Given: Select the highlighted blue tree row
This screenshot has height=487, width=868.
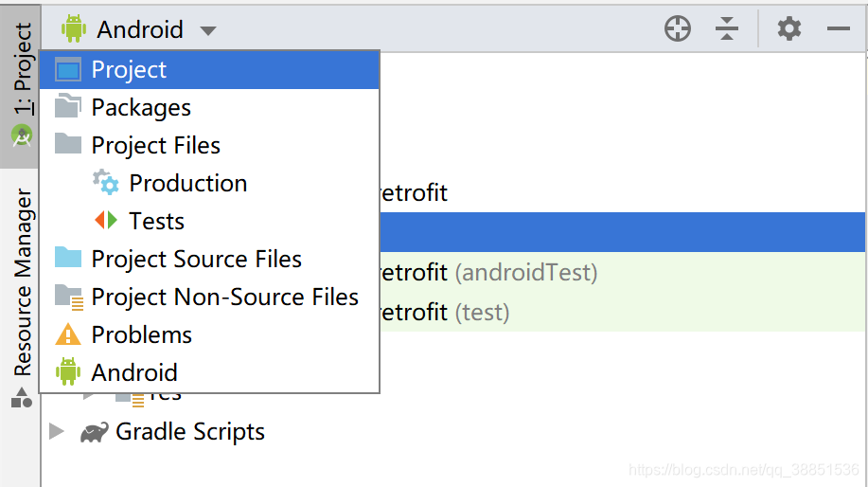Looking at the screenshot, I should pyautogui.click(x=622, y=232).
